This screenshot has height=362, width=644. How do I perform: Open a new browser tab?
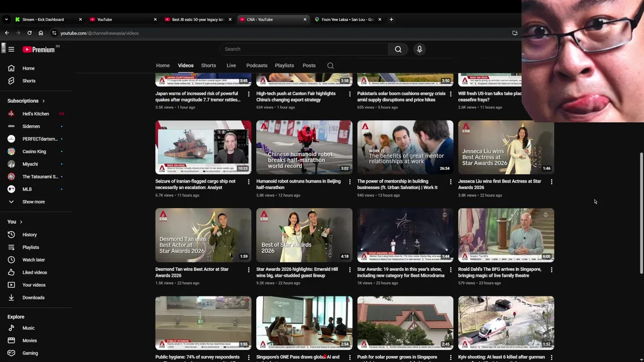(391, 20)
